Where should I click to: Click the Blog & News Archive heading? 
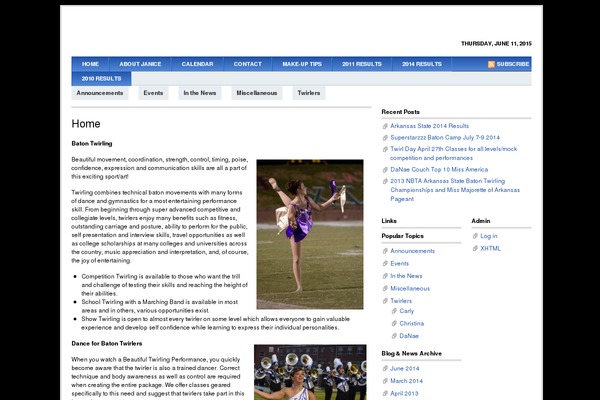point(412,353)
